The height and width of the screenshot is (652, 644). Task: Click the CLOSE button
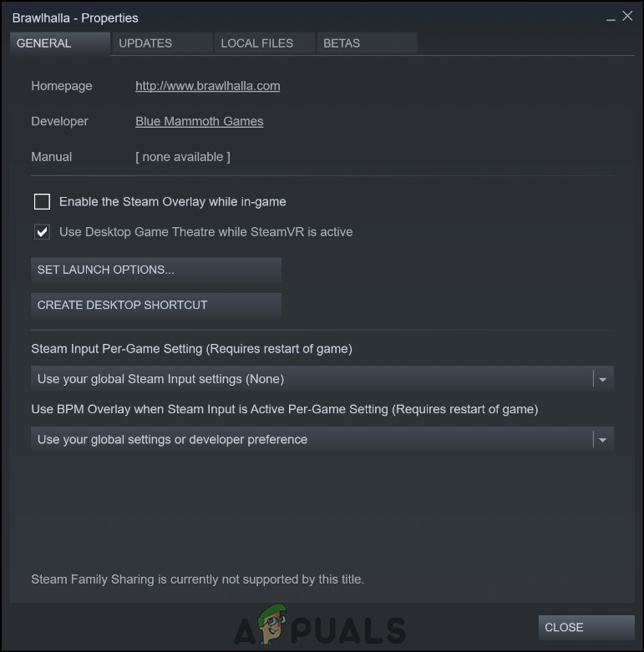coord(586,627)
